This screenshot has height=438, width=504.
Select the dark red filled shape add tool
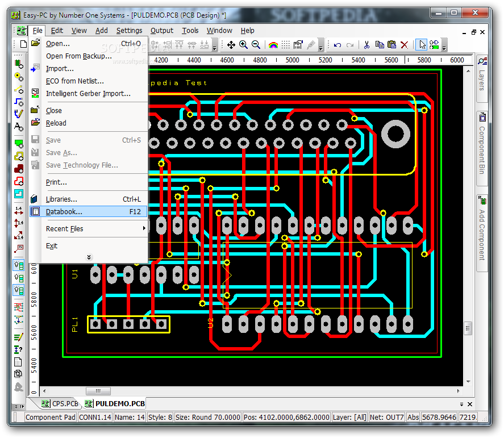tap(19, 168)
